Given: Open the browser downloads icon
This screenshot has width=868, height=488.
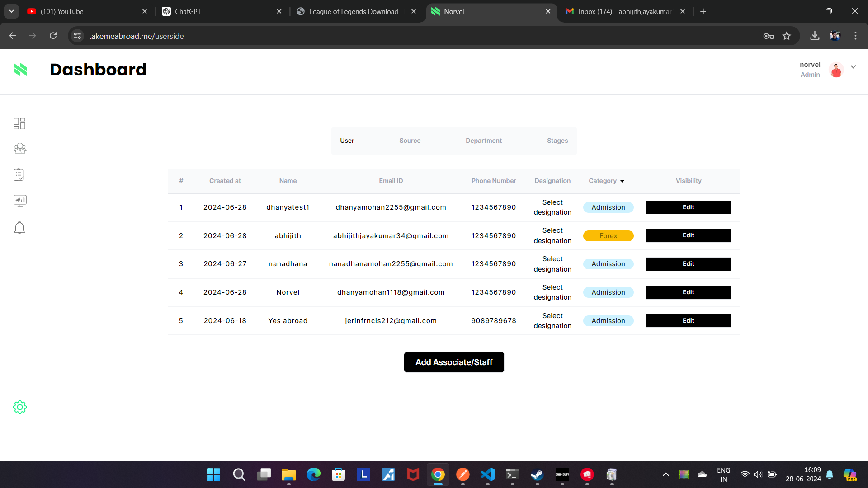Looking at the screenshot, I should click(x=815, y=36).
